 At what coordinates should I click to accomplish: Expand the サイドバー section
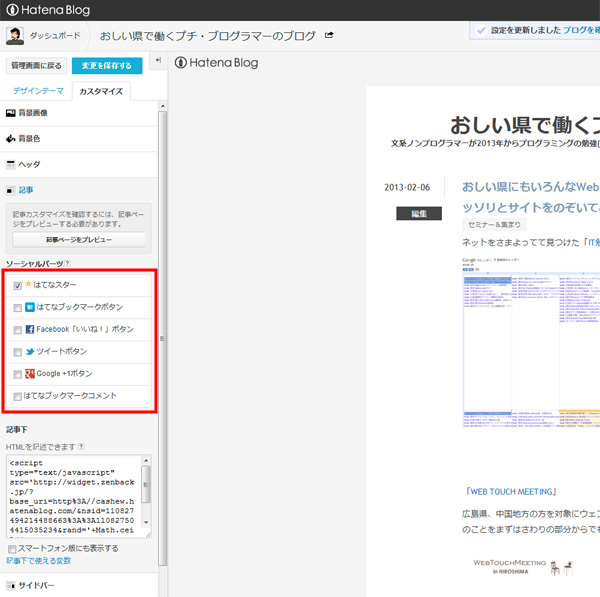(79, 586)
